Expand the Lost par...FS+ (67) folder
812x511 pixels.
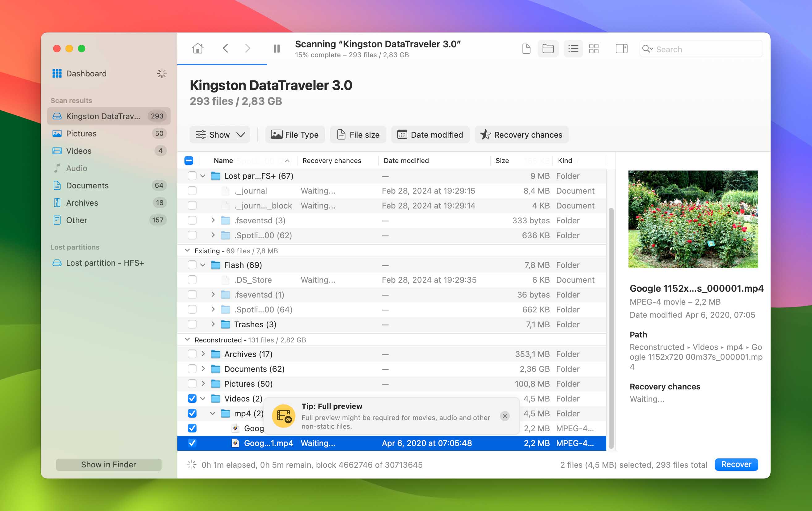(x=202, y=175)
